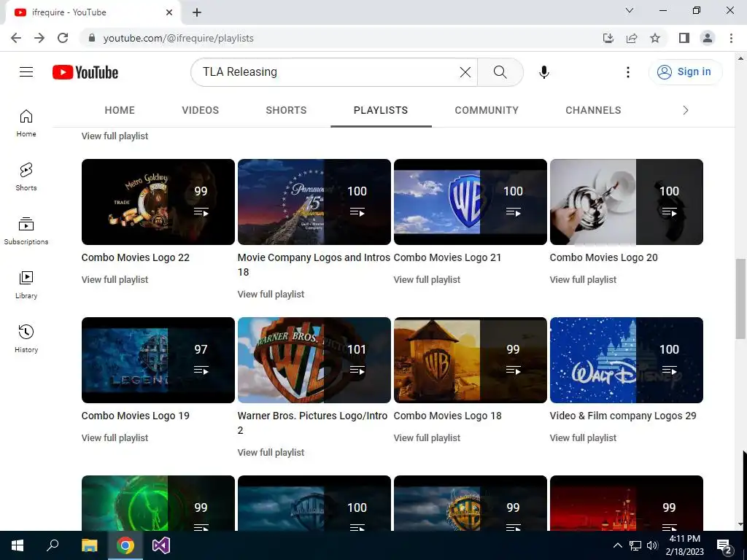
Task: Open the Chrome profile icon
Action: click(708, 38)
